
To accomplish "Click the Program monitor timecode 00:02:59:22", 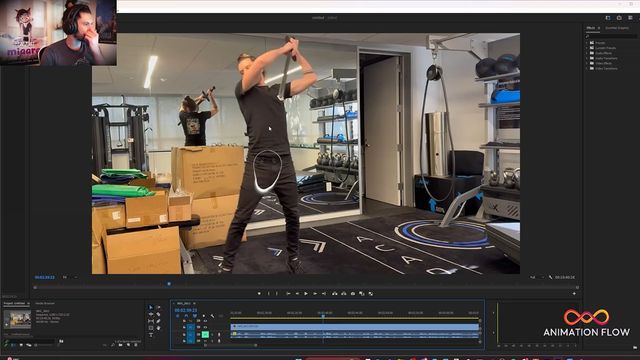I will tap(45, 277).
